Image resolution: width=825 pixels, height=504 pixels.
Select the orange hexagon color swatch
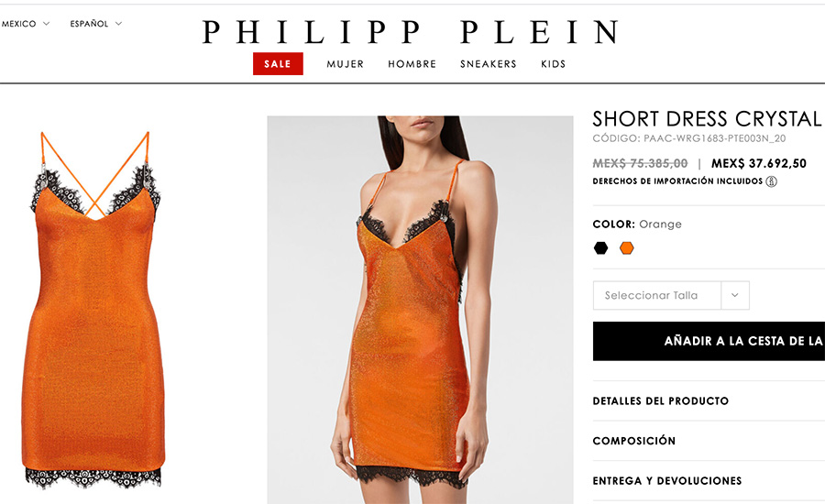pyautogui.click(x=626, y=247)
